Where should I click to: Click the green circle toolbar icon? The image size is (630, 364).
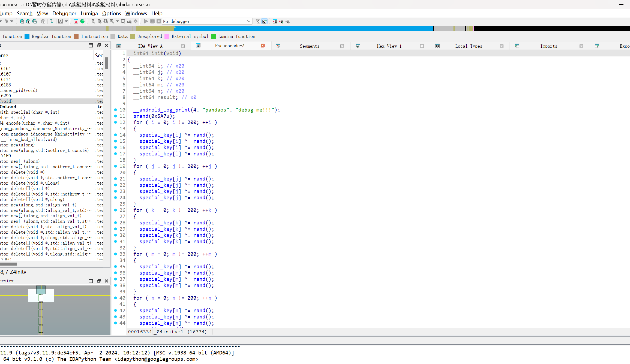point(82,21)
